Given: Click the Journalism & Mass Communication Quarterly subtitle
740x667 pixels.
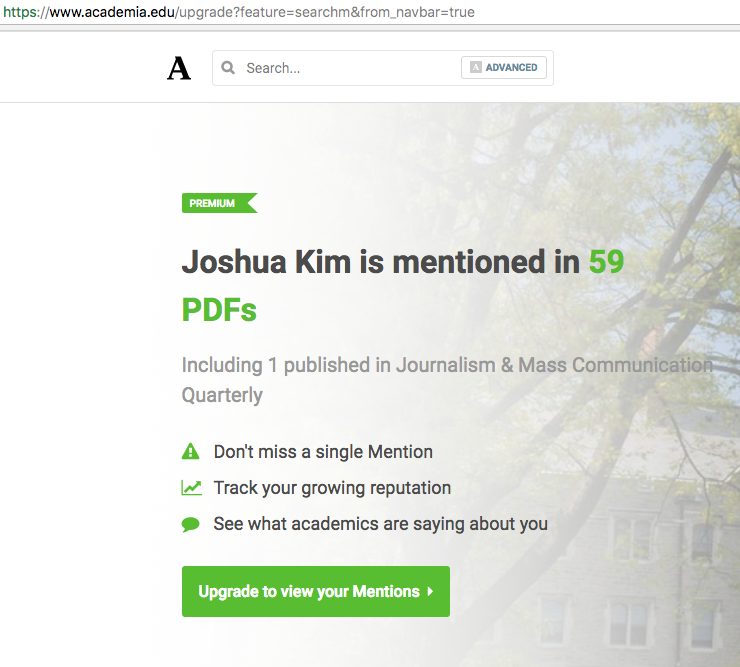Looking at the screenshot, I should pyautogui.click(x=447, y=380).
